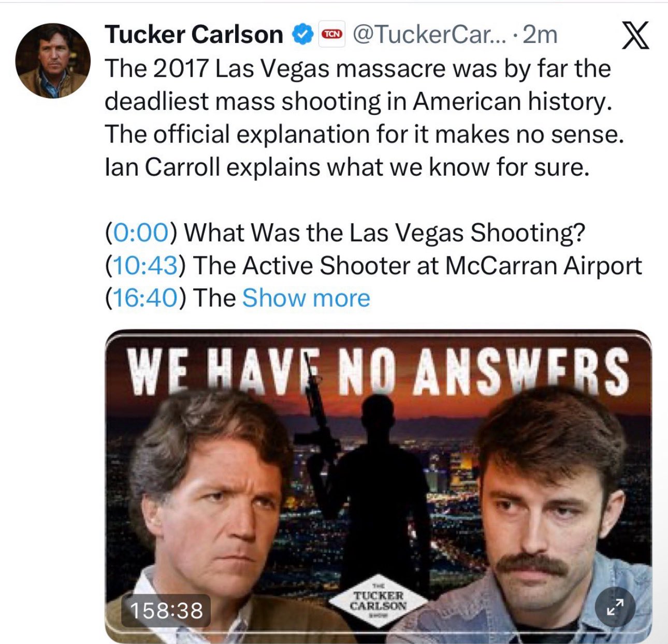This screenshot has height=644, width=668.
Task: Expand the video to fullscreen
Action: (615, 607)
